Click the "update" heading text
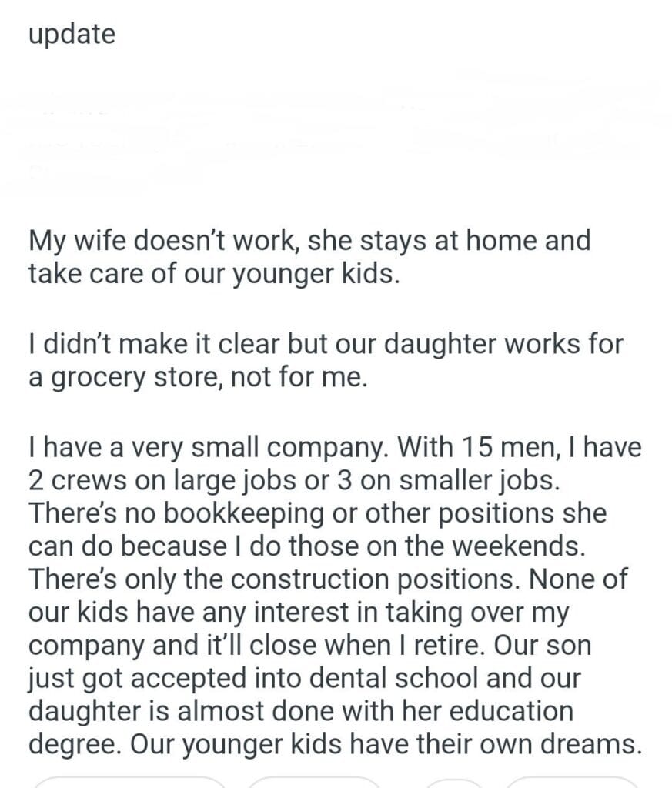This screenshot has width=672, height=788. point(72,35)
